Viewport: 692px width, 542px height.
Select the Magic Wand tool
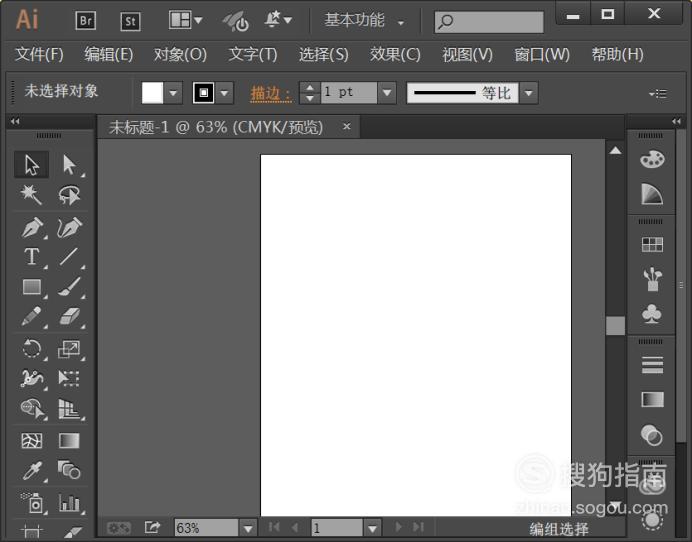click(x=31, y=195)
